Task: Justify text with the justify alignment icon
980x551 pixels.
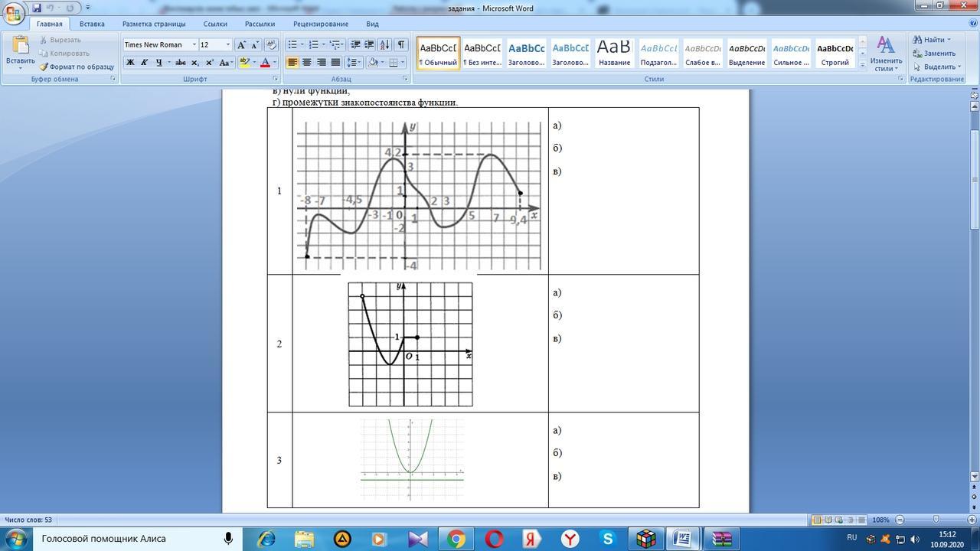Action: coord(335,63)
